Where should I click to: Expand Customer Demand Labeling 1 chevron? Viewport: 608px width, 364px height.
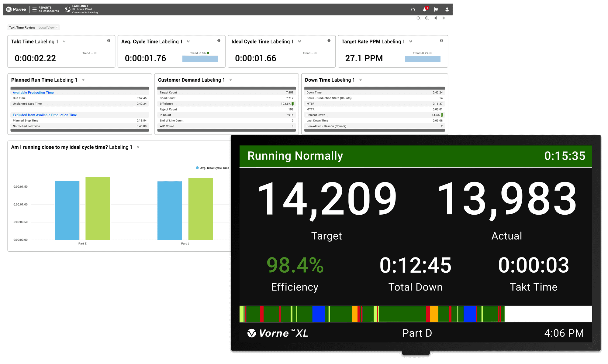click(x=231, y=80)
